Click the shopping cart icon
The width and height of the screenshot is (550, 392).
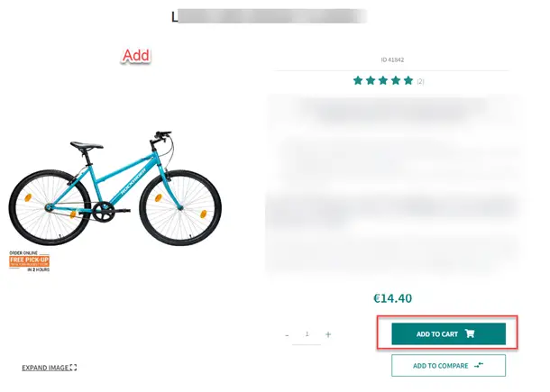click(470, 333)
